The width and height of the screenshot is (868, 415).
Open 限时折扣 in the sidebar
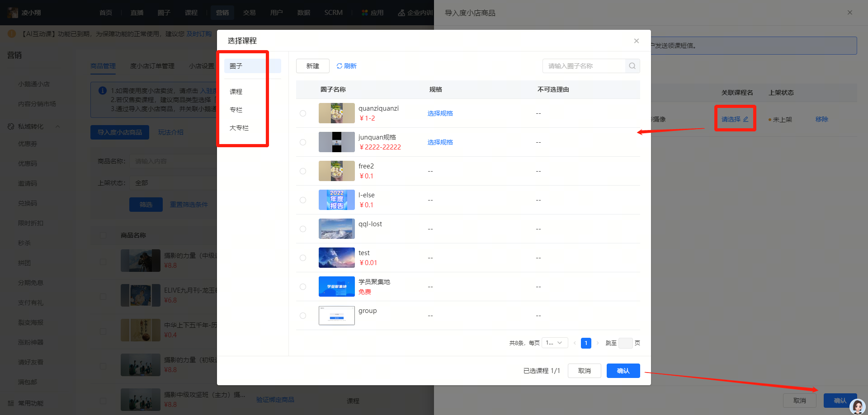(31, 224)
